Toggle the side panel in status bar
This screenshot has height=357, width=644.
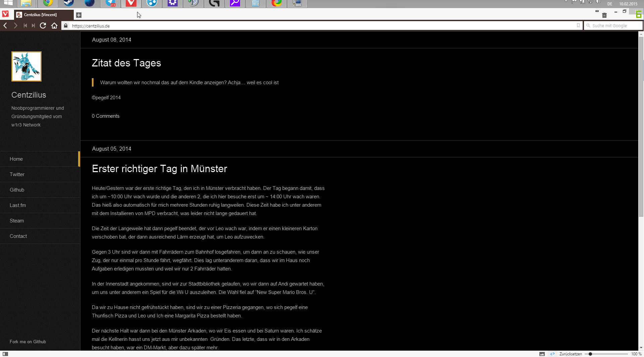tap(5, 354)
